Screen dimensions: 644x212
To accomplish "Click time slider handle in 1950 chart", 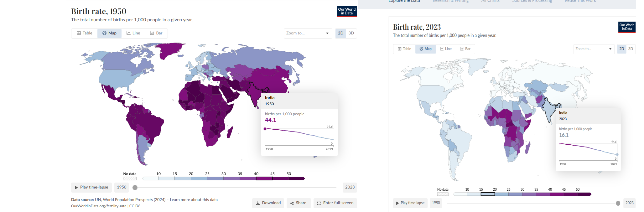I will tap(135, 188).
